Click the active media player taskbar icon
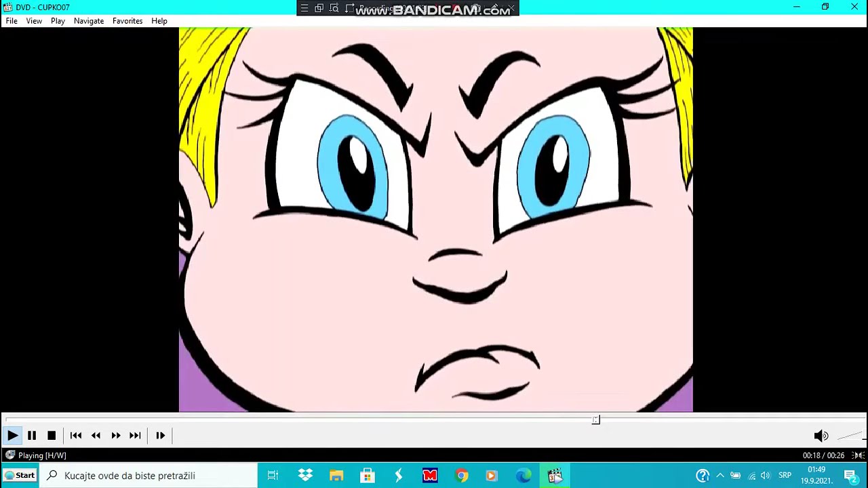Viewport: 868px width, 488px height. pos(555,476)
